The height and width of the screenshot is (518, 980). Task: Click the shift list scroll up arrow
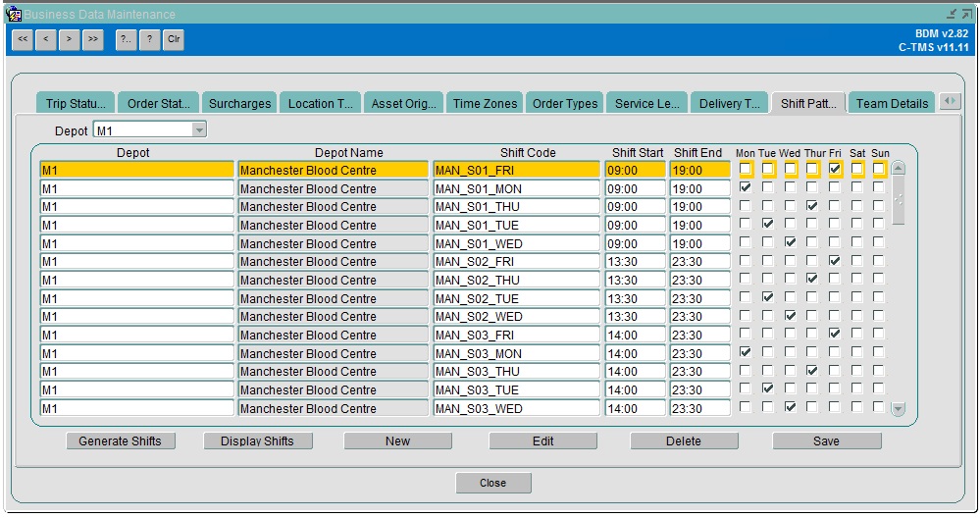(899, 168)
